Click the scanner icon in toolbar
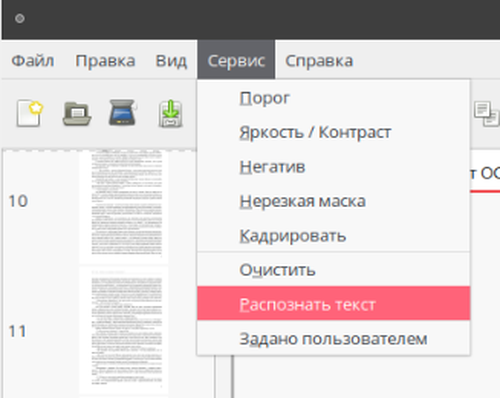 [123, 113]
